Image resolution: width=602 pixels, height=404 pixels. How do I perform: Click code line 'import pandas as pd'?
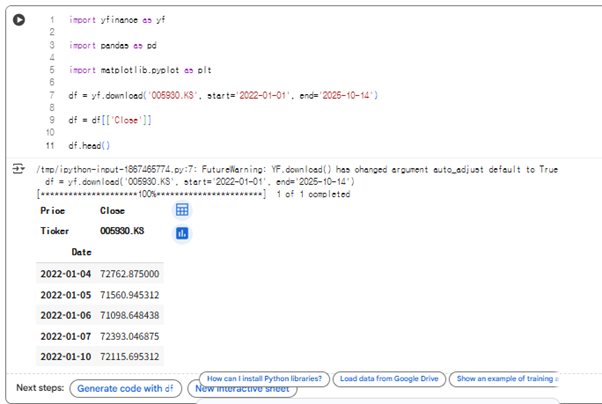coord(113,45)
